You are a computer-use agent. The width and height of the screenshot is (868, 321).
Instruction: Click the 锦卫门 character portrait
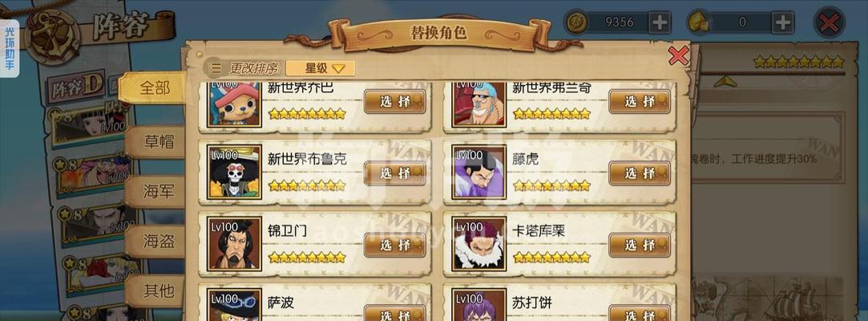234,244
